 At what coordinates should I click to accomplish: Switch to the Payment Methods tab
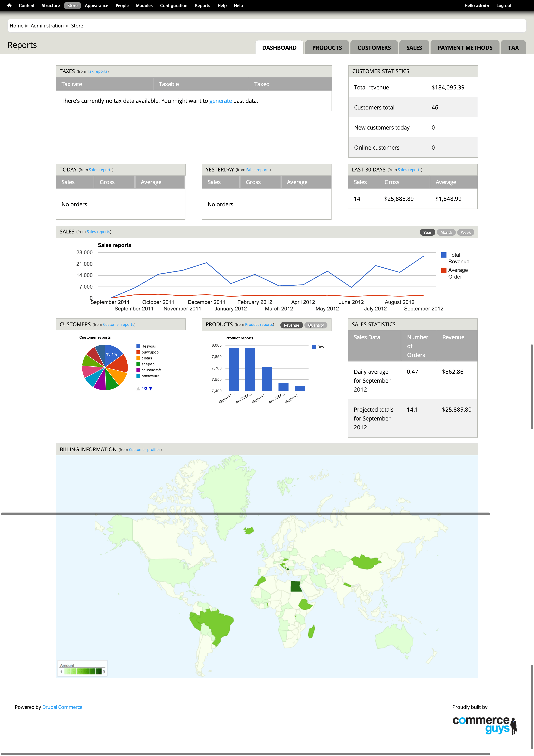[x=465, y=48]
